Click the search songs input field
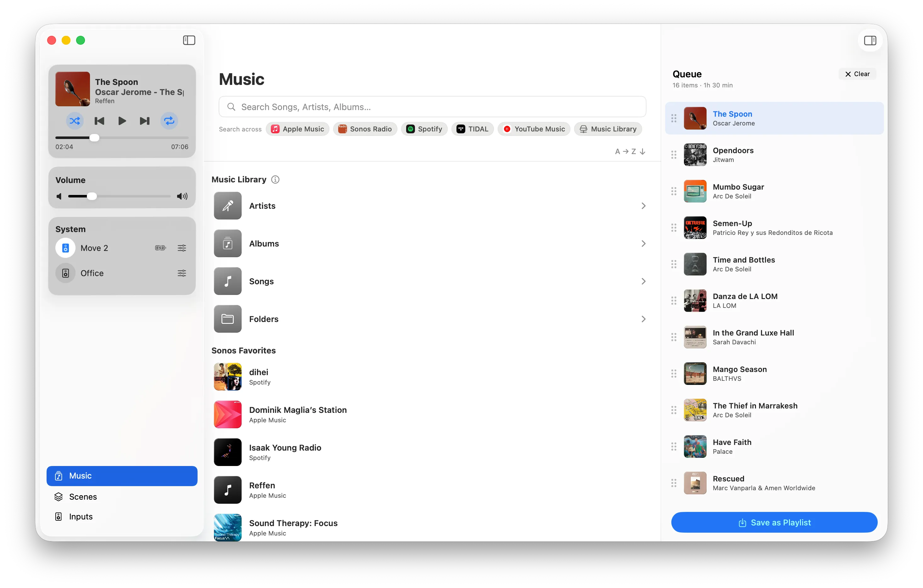The width and height of the screenshot is (923, 588). point(432,107)
